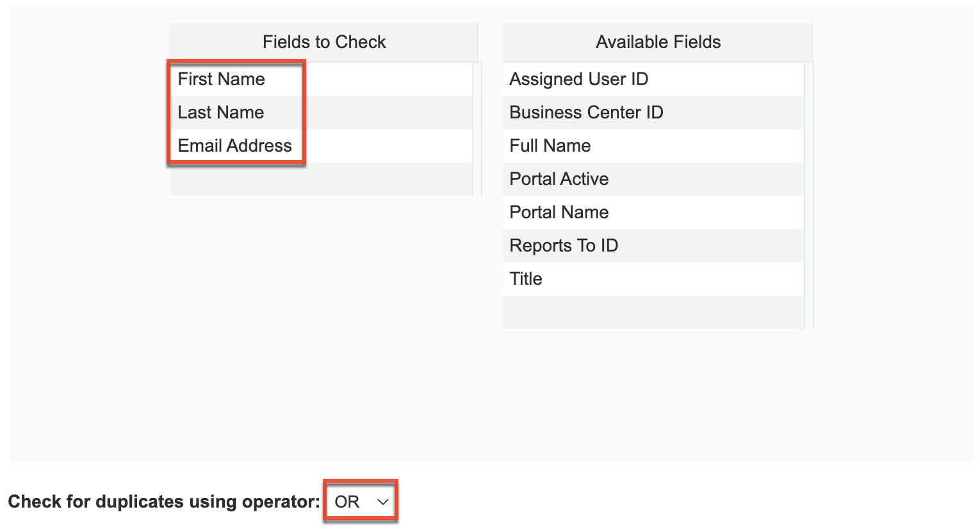Select Assigned User ID from Available Fields
This screenshot has height=530, width=980.
578,79
